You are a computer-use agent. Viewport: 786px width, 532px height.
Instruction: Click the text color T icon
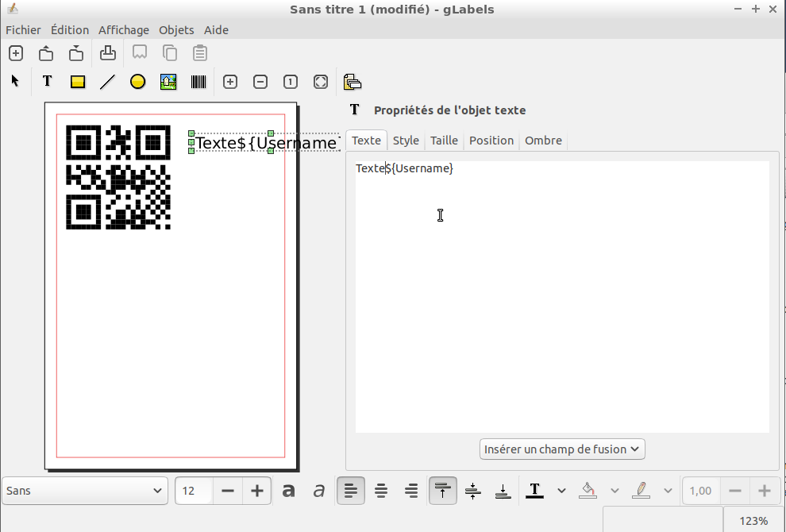534,491
